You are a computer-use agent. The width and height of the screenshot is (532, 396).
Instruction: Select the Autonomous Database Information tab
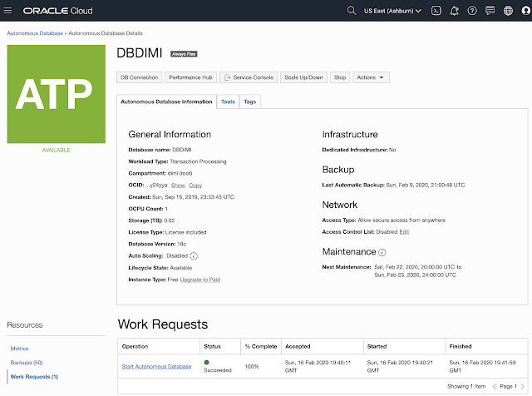(166, 101)
